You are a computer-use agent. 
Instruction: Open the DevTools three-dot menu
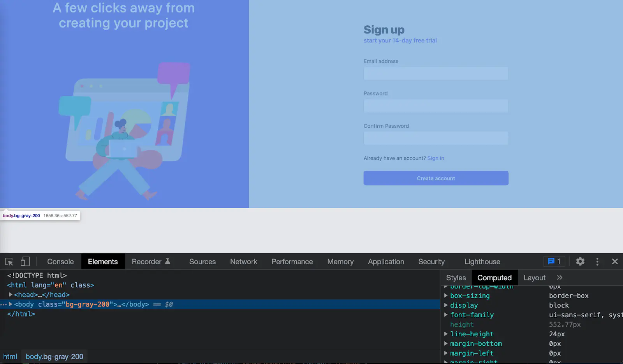597,262
